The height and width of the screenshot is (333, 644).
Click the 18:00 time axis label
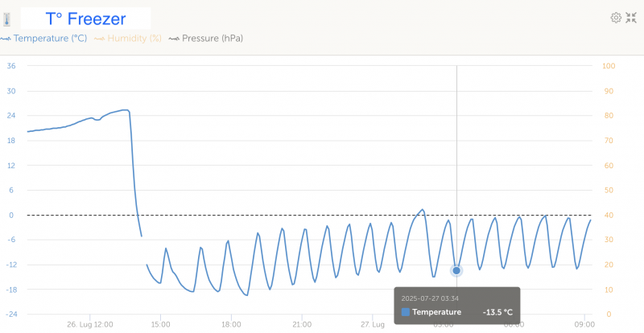tap(231, 325)
